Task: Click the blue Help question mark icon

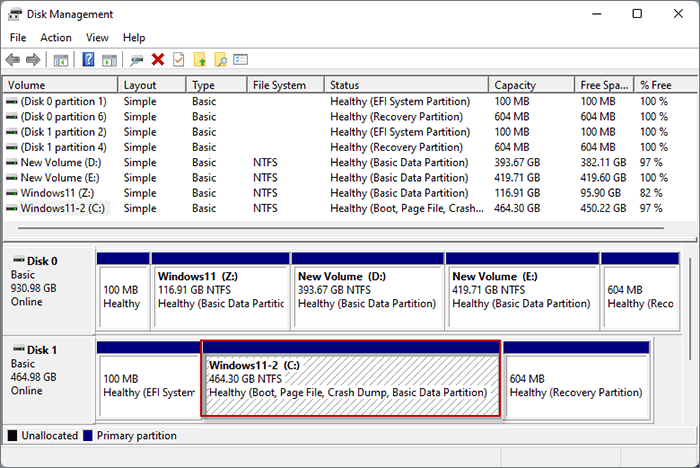Action: 88,60
